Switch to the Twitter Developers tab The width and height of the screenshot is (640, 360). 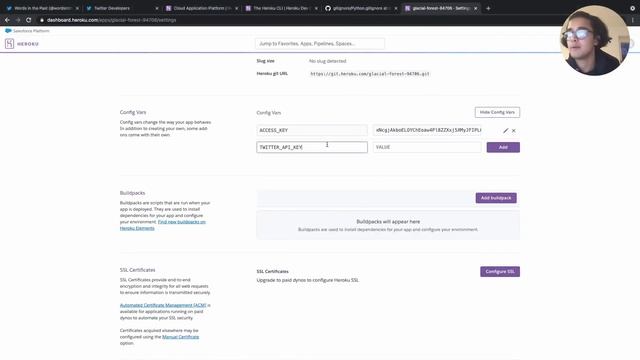[x=122, y=8]
